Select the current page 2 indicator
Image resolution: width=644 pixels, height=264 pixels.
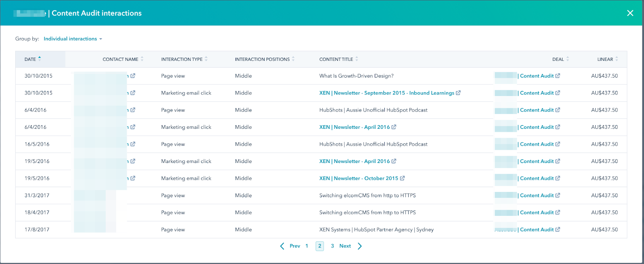[320, 246]
